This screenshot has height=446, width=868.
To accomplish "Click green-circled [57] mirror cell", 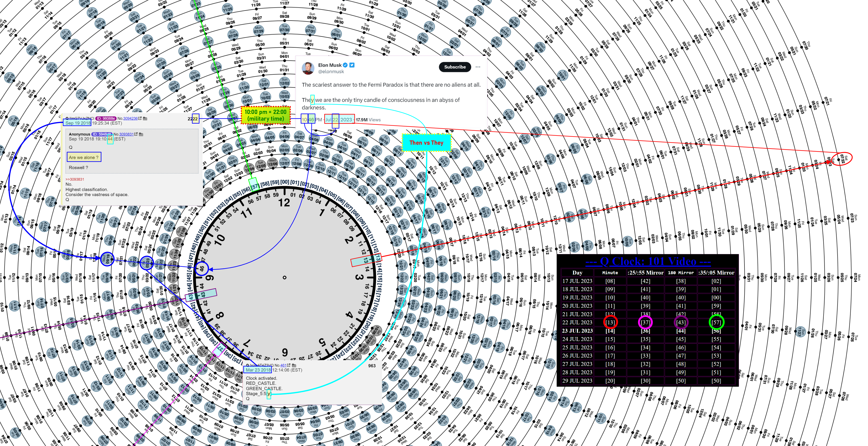I will [716, 322].
